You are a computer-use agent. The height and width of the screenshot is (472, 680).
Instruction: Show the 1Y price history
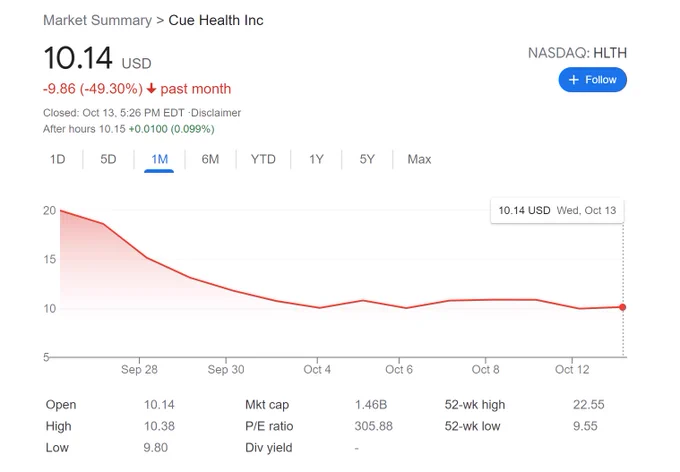316,159
